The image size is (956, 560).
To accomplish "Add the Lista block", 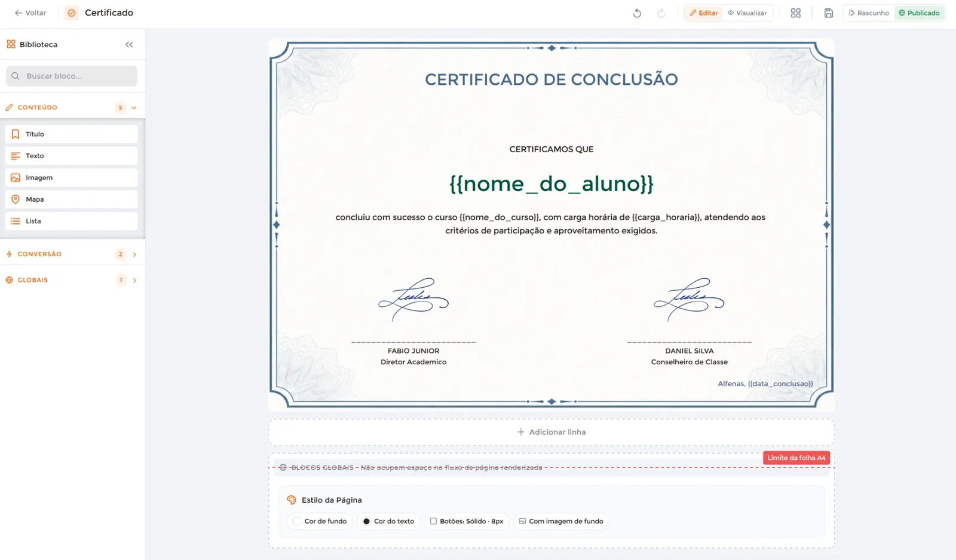I will tap(72, 221).
